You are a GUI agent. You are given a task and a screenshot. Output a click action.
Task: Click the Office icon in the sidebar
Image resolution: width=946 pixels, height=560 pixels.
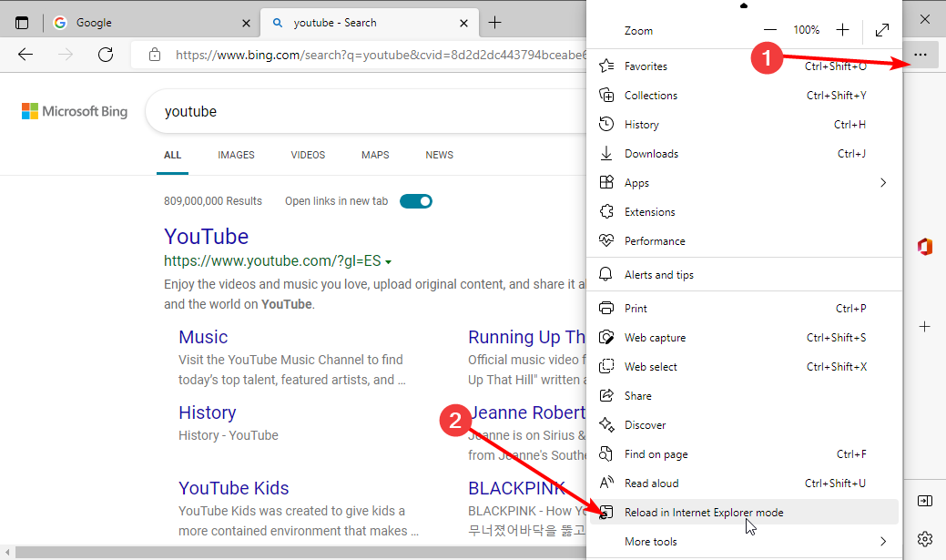click(925, 247)
